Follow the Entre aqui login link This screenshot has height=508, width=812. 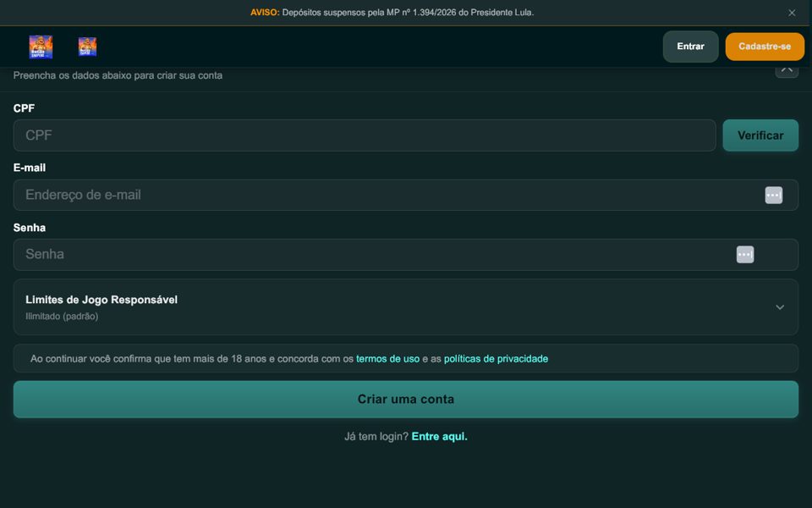[439, 437]
